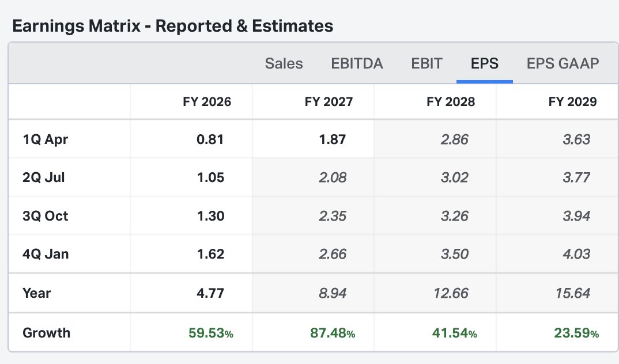Click the 1.62 EPS value
Screen dimensions: 619x364
[210, 254]
